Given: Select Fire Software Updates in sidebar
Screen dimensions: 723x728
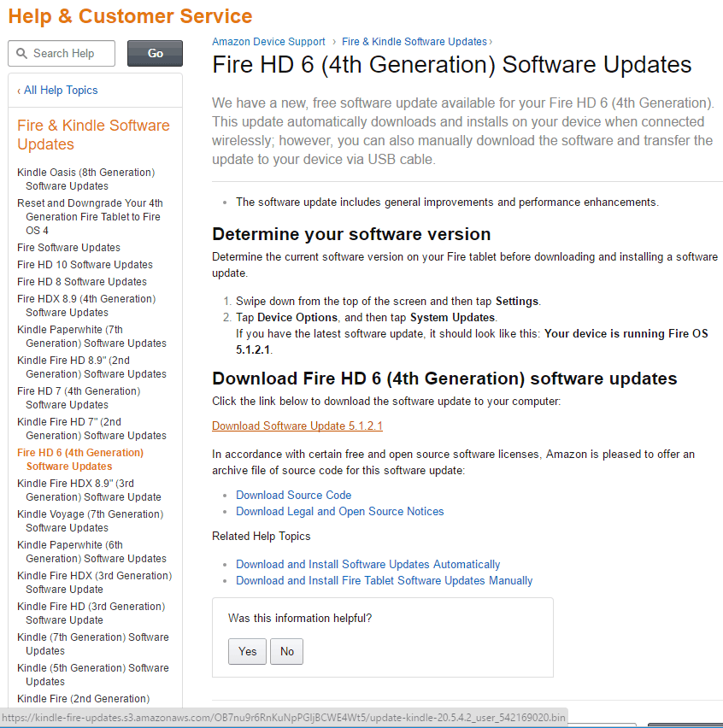Looking at the screenshot, I should (x=68, y=248).
